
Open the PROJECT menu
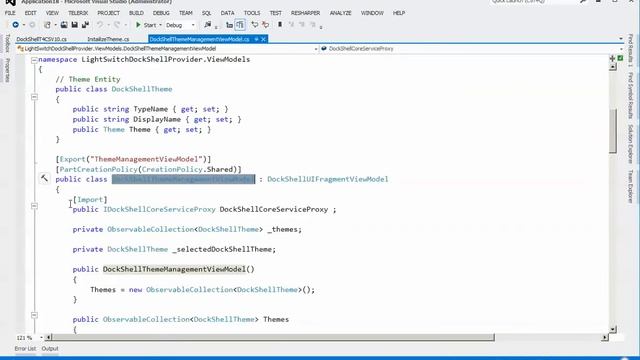[108, 13]
